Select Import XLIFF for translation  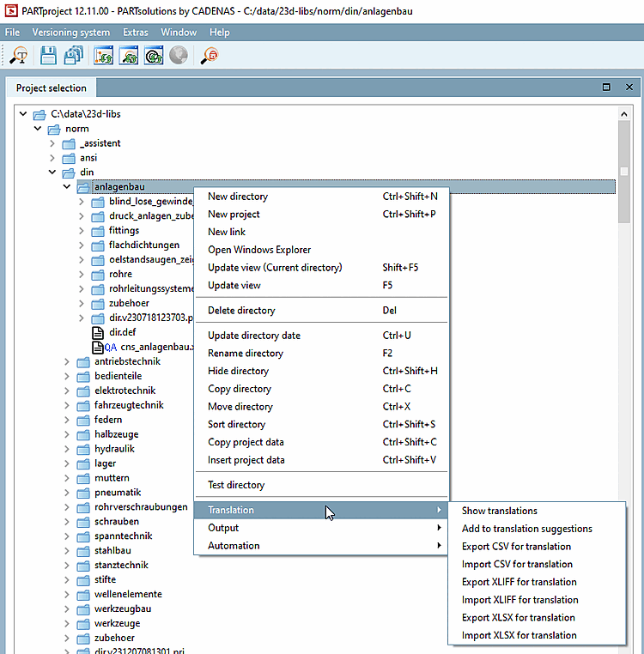pyautogui.click(x=537, y=600)
